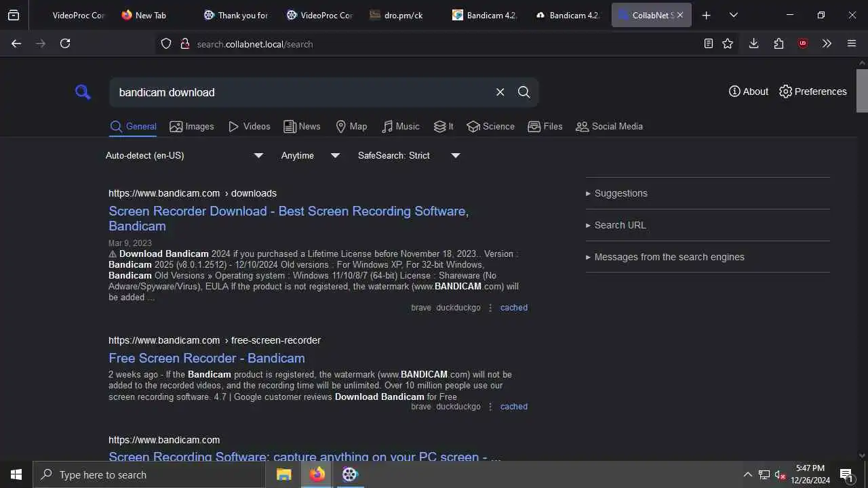Open tracking protection shield icon
Screen dimensions: 868x488
tap(166, 43)
